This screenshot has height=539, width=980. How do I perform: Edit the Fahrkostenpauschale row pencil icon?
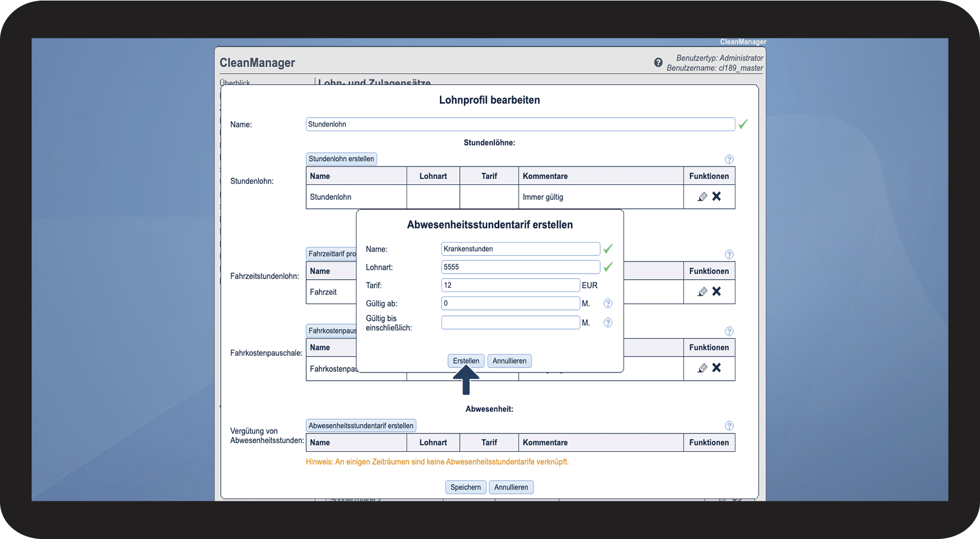click(702, 368)
